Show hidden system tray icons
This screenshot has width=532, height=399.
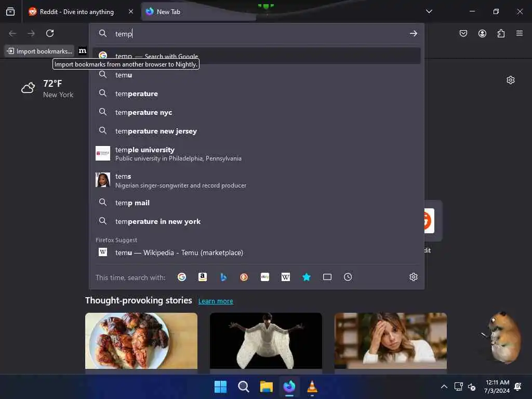click(x=444, y=387)
